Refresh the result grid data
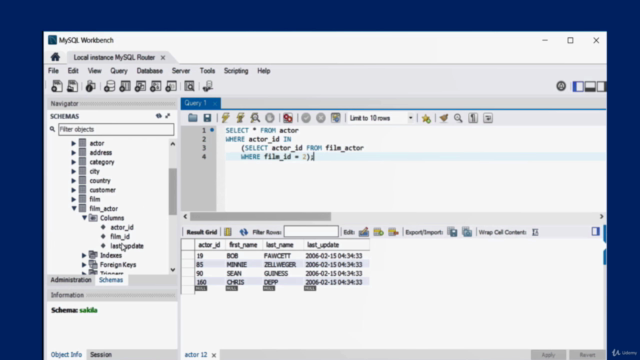 pyautogui.click(x=244, y=232)
